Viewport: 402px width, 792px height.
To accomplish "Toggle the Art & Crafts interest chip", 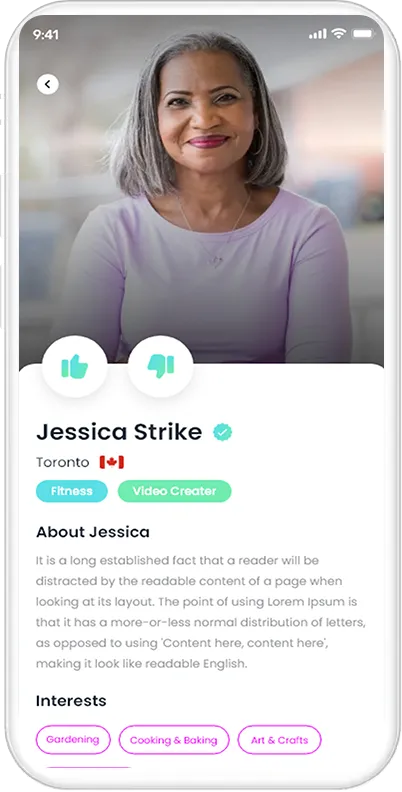I will tap(279, 740).
